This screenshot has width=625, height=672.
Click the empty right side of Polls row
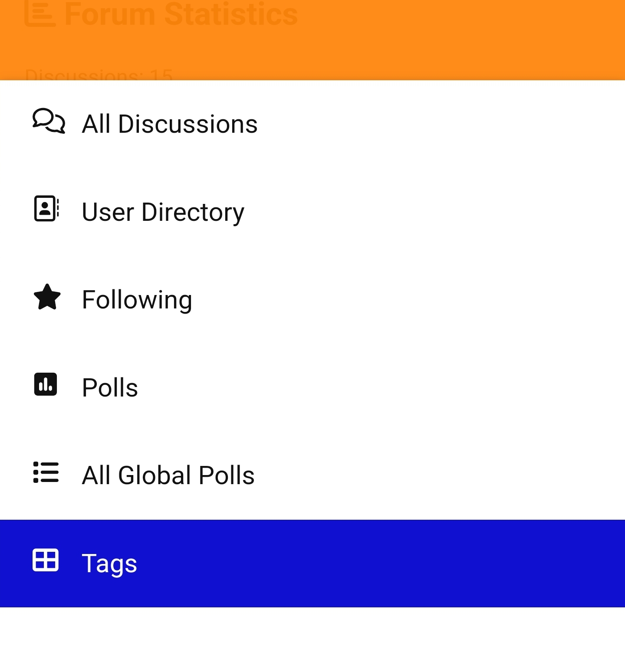434,387
